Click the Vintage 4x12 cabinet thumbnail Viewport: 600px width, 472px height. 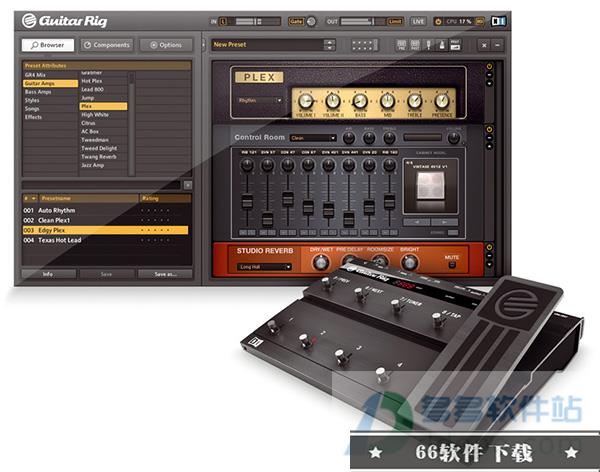(x=430, y=186)
